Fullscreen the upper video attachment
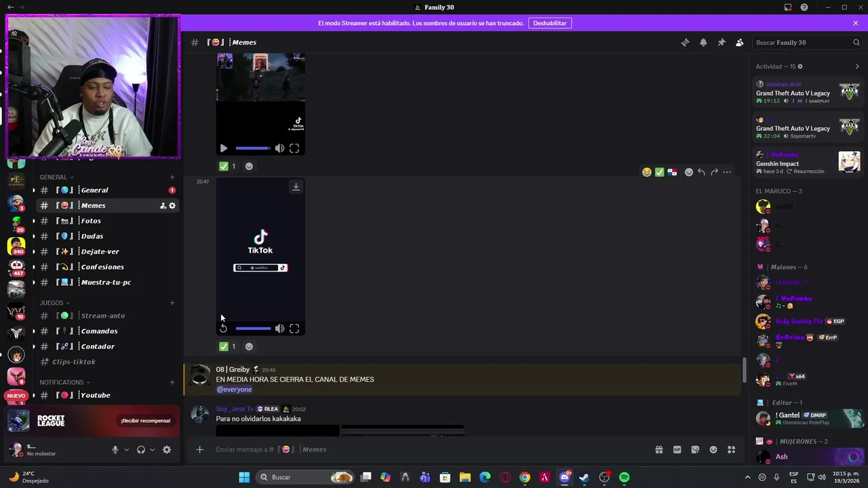The image size is (868, 488). click(x=294, y=148)
